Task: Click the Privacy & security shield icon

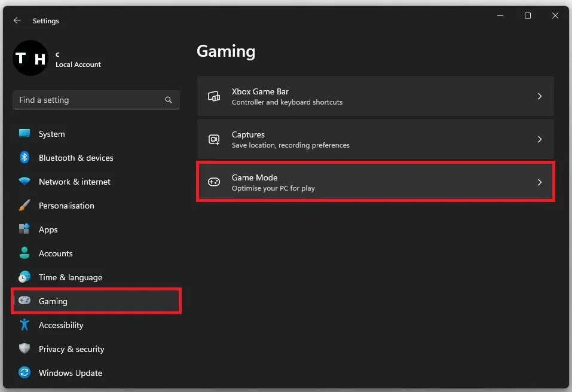Action: coord(24,349)
